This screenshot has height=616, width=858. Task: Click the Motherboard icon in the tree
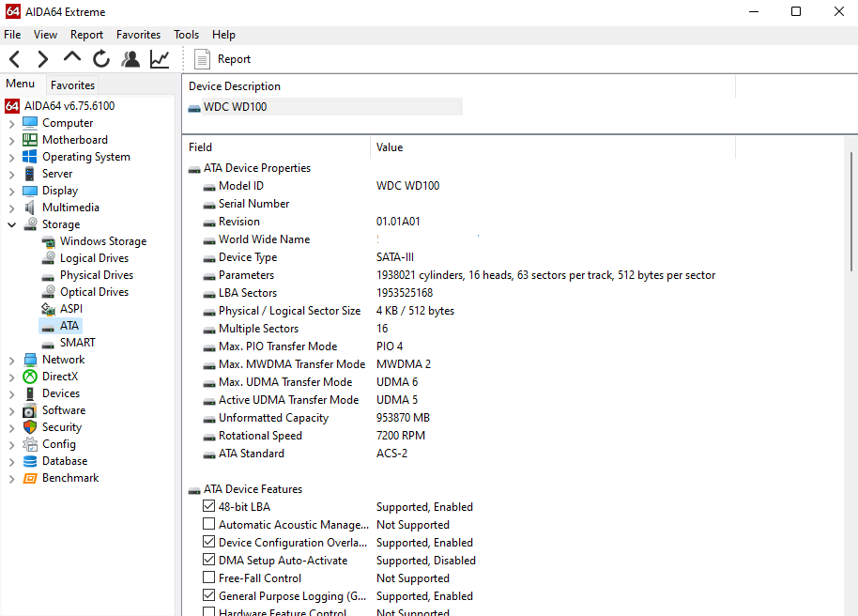pyautogui.click(x=30, y=140)
